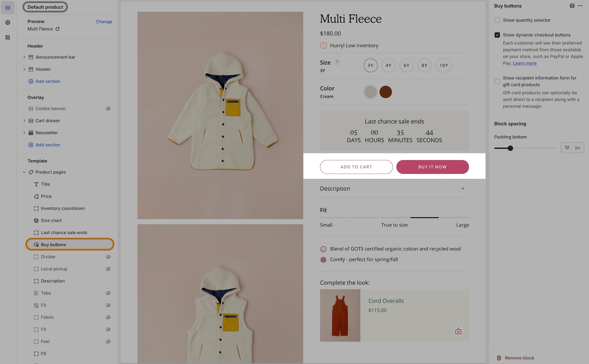Click the three-dot menu for Buy buttons

coord(580,6)
